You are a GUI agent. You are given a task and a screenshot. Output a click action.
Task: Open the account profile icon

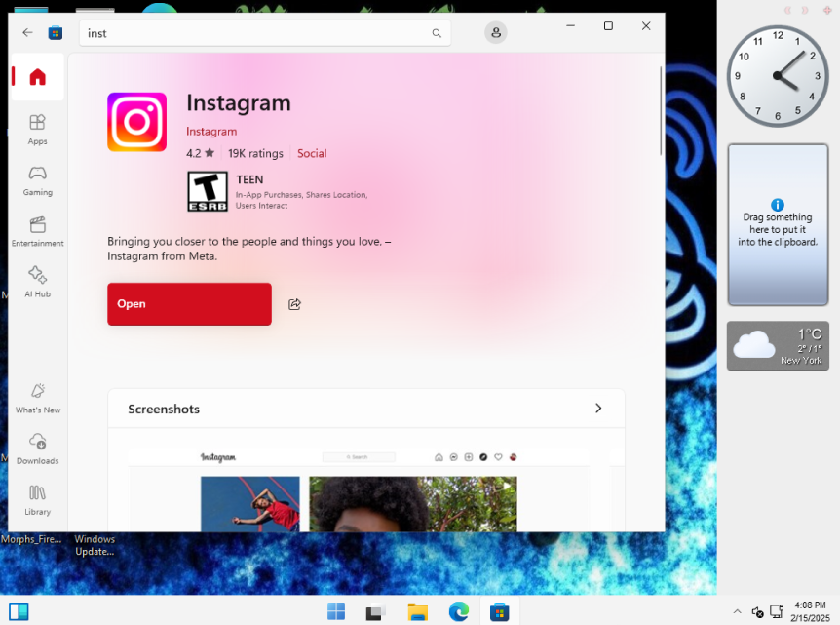pyautogui.click(x=496, y=33)
